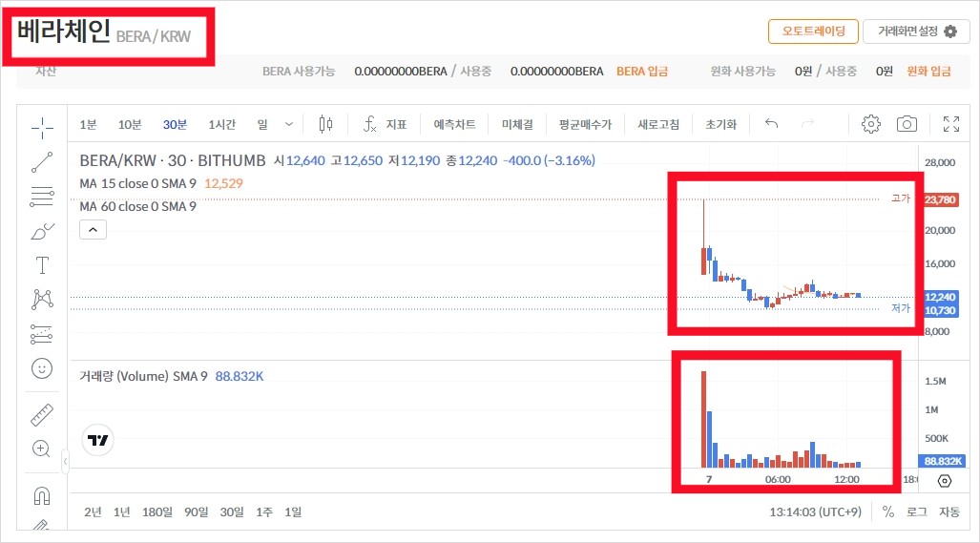Image resolution: width=980 pixels, height=543 pixels.
Task: Redo the chart action
Action: tap(807, 124)
